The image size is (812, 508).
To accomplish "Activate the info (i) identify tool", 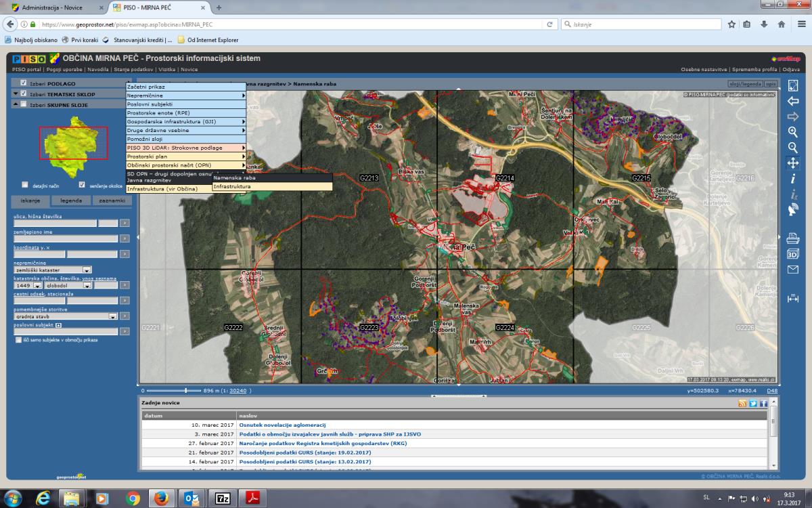I will coord(793,179).
